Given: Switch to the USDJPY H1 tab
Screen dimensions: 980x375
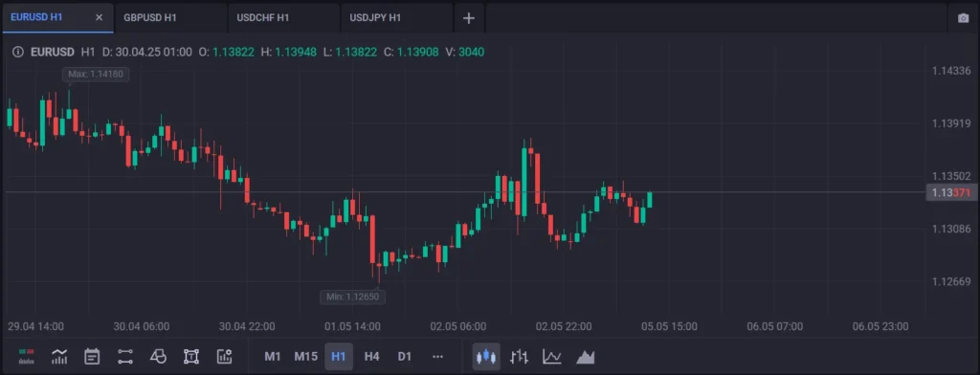Looking at the screenshot, I should pos(397,17).
